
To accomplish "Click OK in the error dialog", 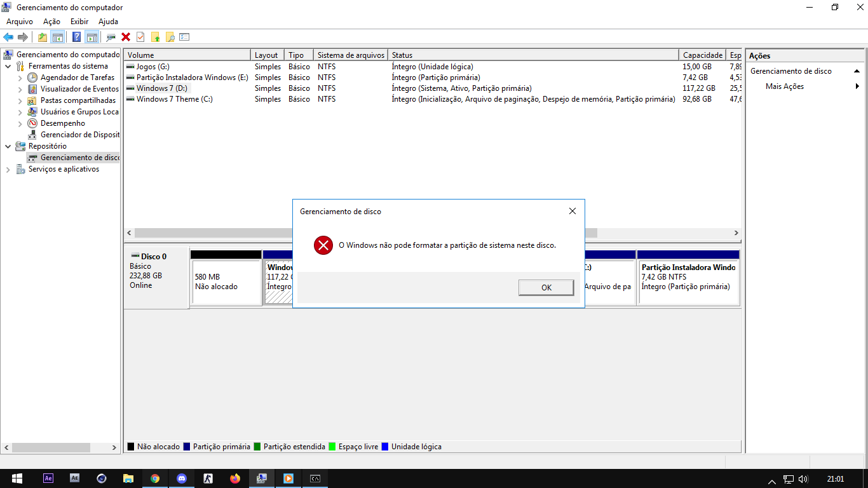I will click(x=546, y=288).
